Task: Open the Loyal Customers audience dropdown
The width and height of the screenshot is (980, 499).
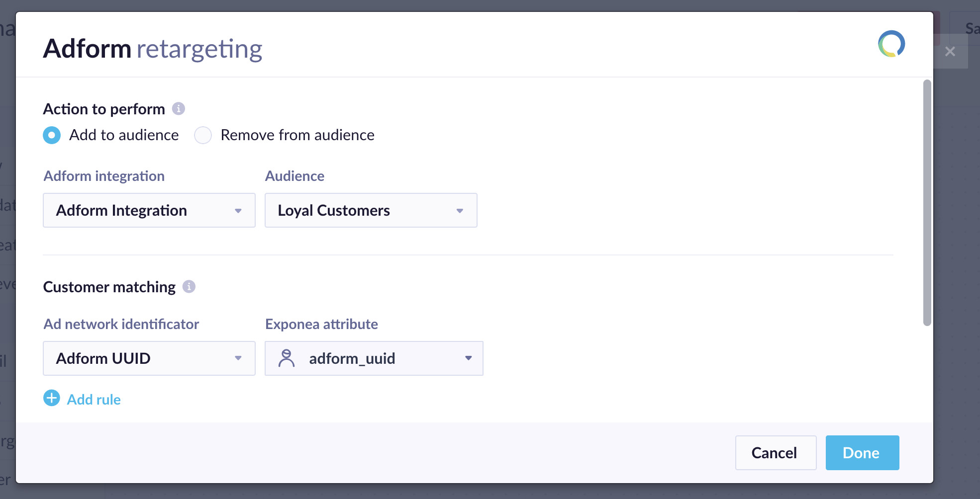Action: point(371,210)
